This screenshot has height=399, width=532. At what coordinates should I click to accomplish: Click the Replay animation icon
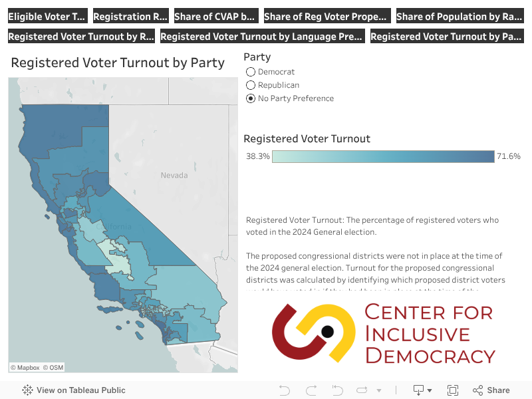(361, 390)
